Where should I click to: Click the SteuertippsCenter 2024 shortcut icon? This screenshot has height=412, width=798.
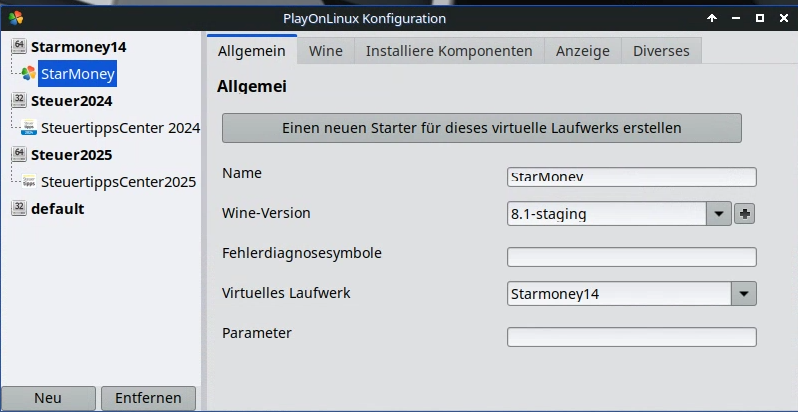tap(28, 127)
